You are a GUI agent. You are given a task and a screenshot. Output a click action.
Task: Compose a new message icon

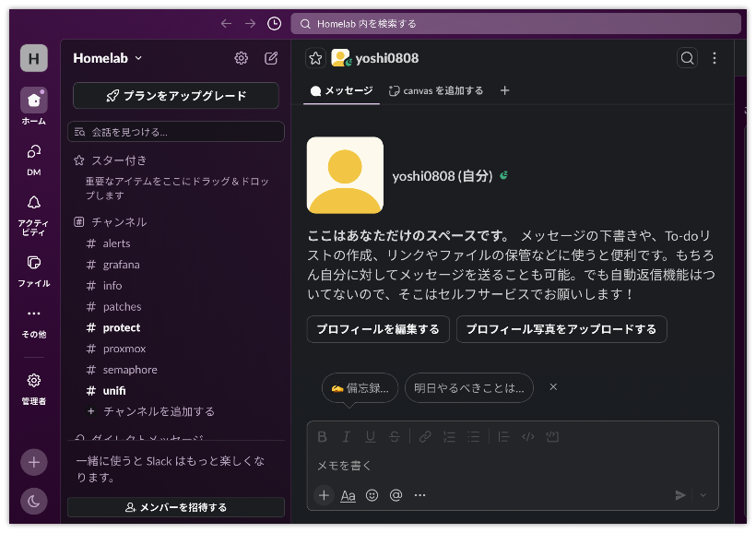click(271, 58)
